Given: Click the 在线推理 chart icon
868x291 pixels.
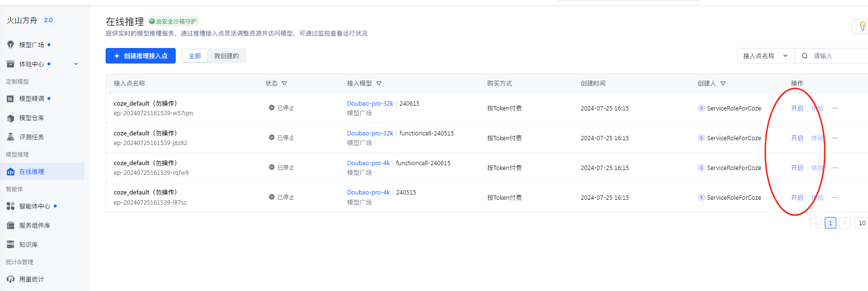Looking at the screenshot, I should (x=11, y=171).
